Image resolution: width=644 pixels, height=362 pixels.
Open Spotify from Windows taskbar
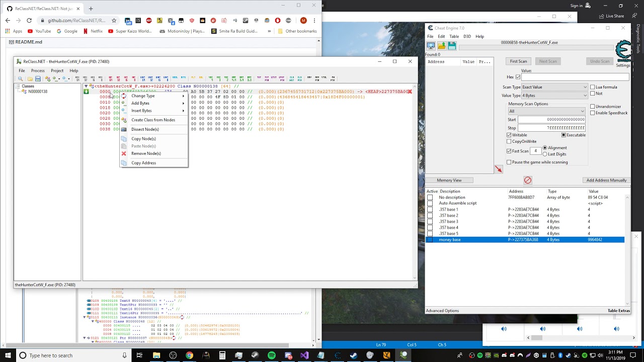tap(272, 355)
